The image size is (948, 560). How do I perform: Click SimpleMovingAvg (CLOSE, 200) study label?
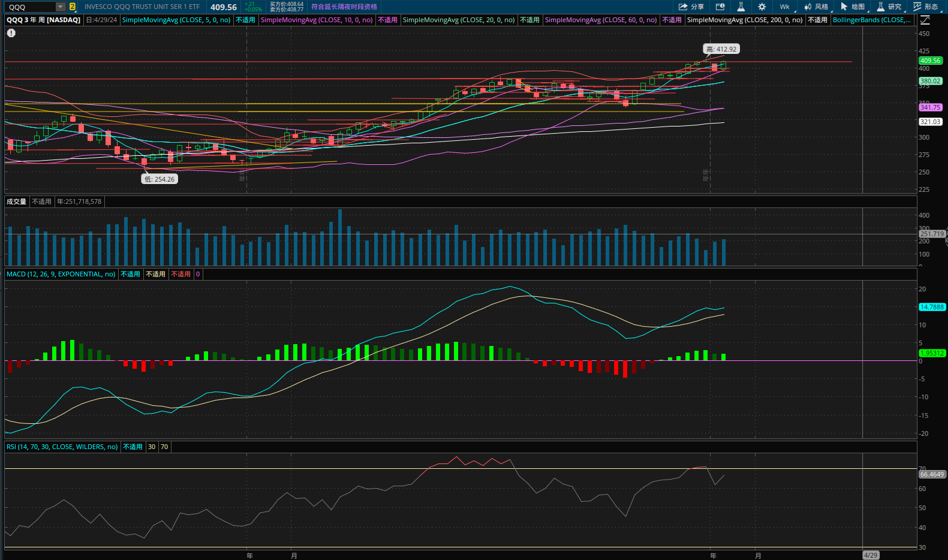click(744, 20)
